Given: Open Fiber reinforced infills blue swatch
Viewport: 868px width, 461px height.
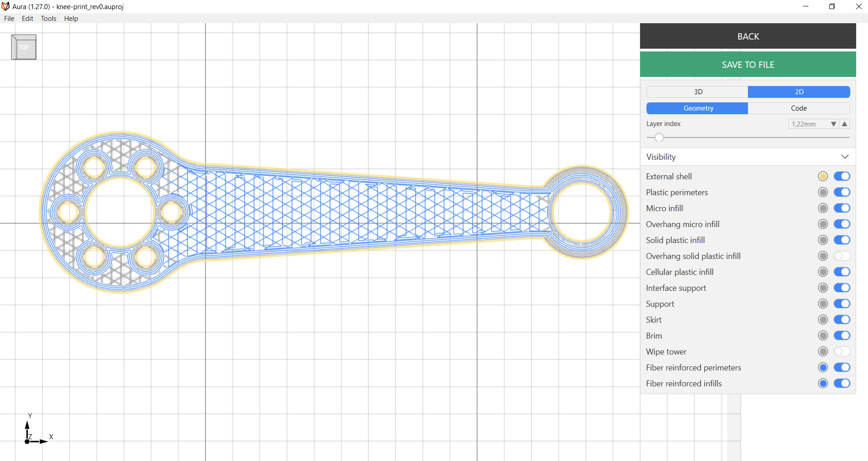Looking at the screenshot, I should (823, 383).
